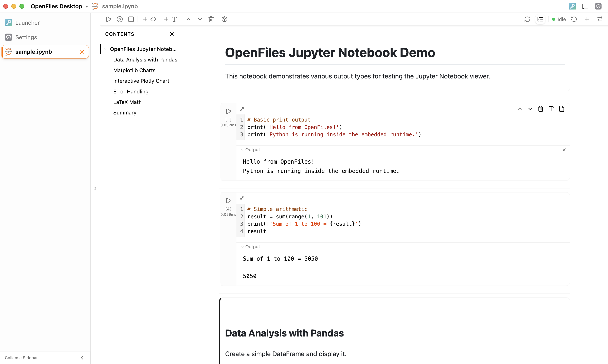Click the plus icon beside restart kernel
The width and height of the screenshot is (608, 364).
pyautogui.click(x=587, y=19)
